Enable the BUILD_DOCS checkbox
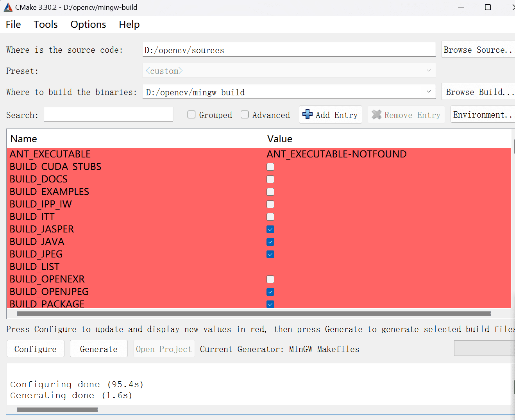The image size is (515, 420). [270, 179]
